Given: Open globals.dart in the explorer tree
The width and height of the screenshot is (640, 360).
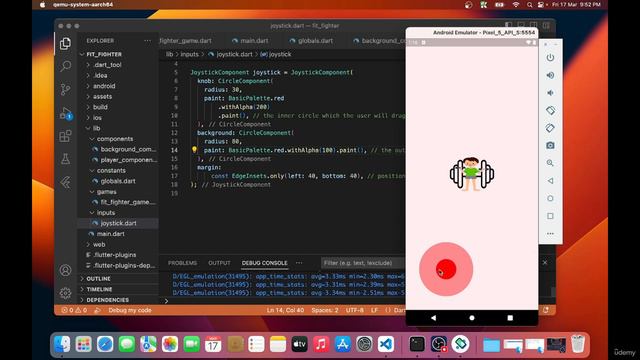Looking at the screenshot, I should click(x=118, y=181).
